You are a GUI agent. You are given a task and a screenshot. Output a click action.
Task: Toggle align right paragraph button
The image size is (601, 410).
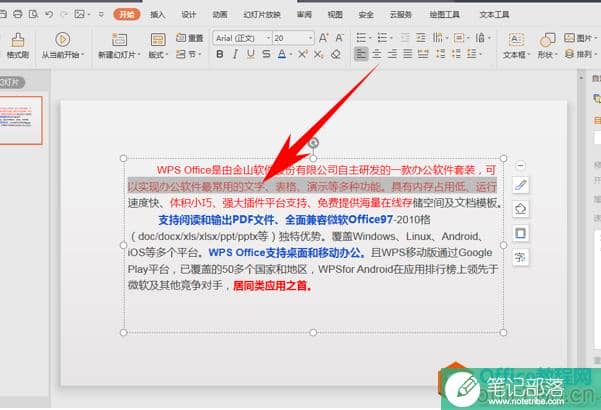click(x=392, y=54)
